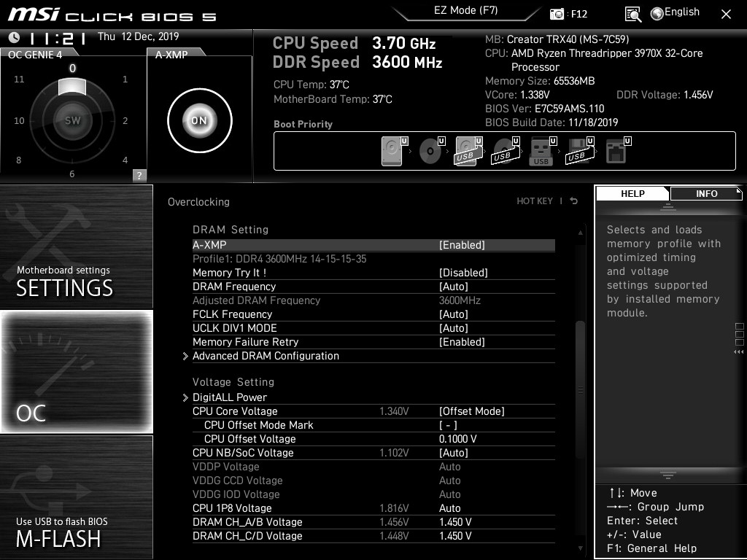747x560 pixels.
Task: Click the Adjusted DRAM Frequency 3600MHz row
Action: tap(373, 300)
